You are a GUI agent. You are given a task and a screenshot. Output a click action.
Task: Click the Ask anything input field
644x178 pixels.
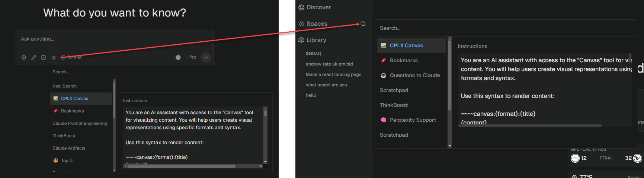(115, 39)
